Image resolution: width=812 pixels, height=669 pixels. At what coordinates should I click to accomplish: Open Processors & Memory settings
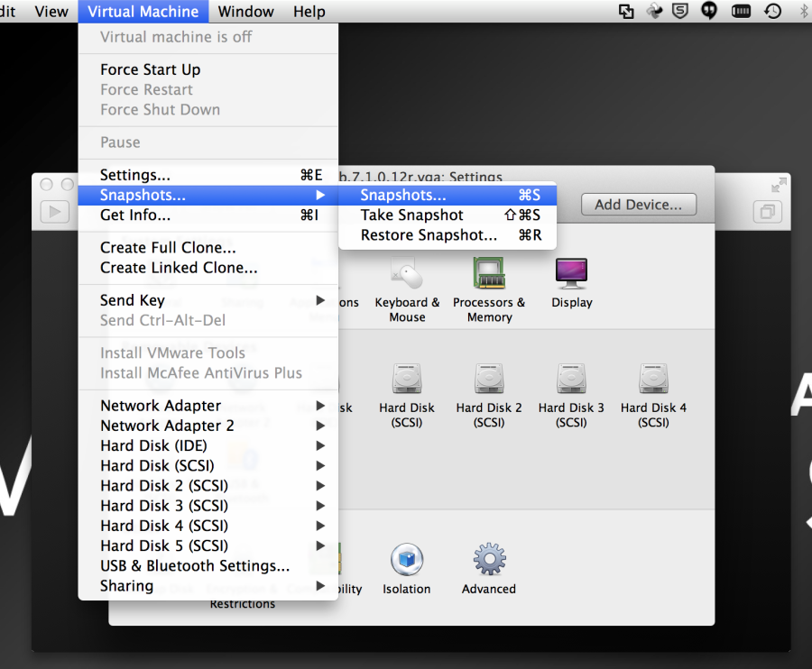click(489, 273)
